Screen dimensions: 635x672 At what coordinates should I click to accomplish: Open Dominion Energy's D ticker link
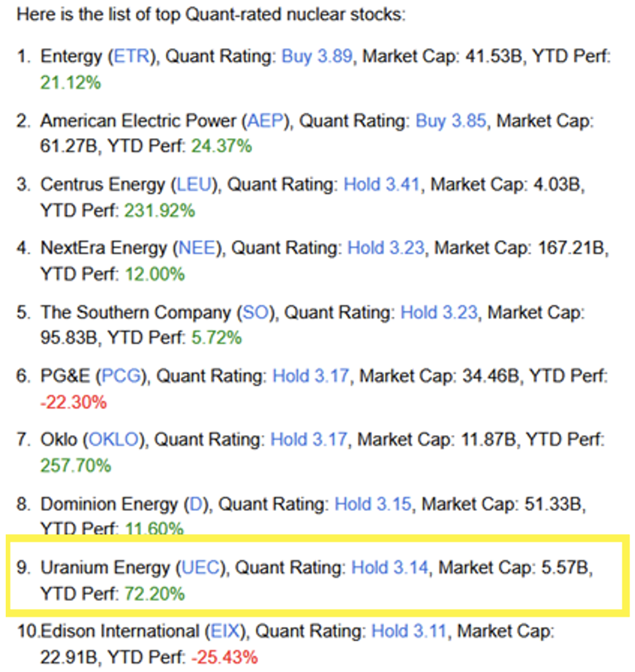coord(196,504)
